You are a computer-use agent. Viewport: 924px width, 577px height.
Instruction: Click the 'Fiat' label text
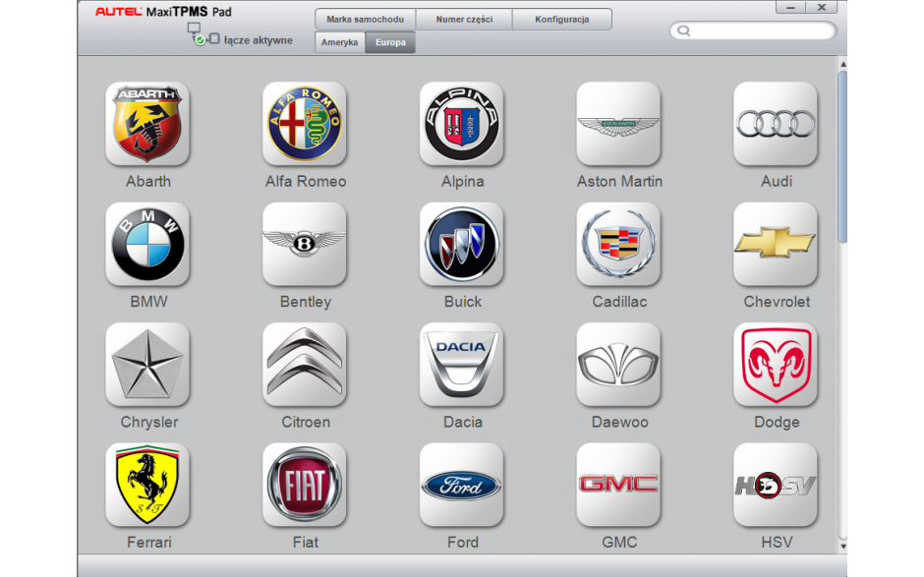click(306, 543)
